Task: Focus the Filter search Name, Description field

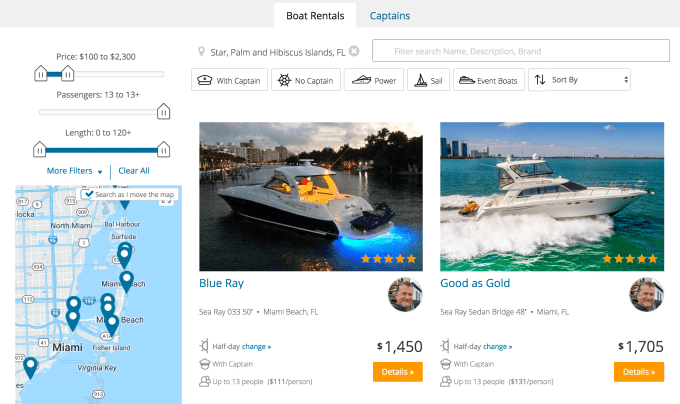Action: point(521,51)
